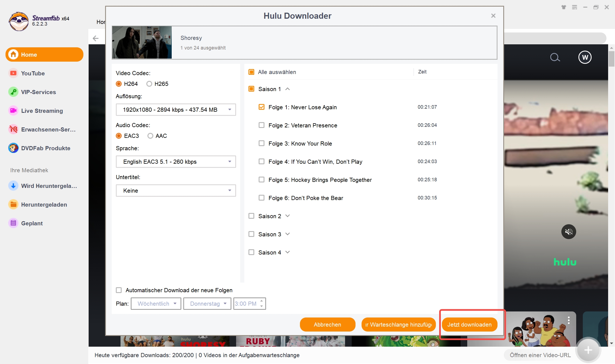Click the browser address bar

coord(555,38)
